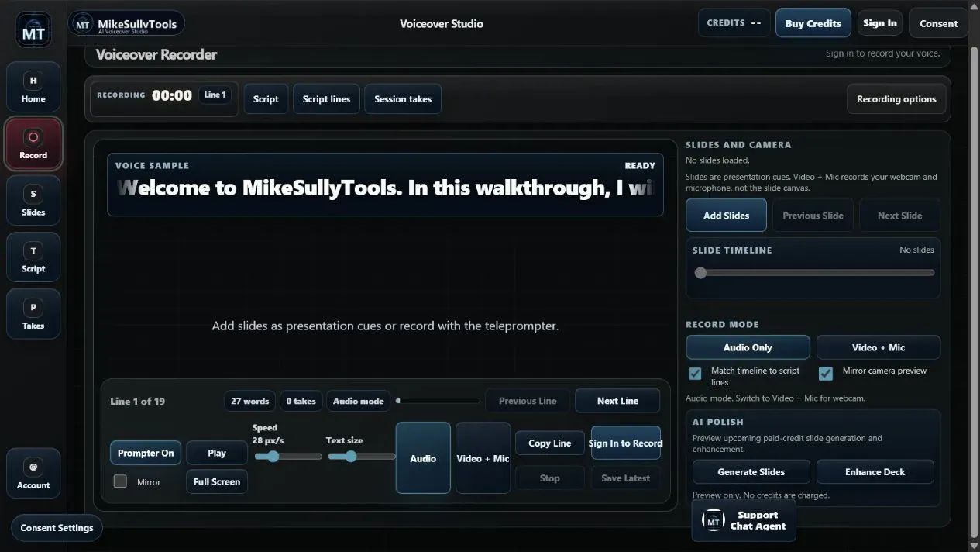Viewport: 980px width, 552px height.
Task: Open the Recording options panel
Action: [896, 99]
